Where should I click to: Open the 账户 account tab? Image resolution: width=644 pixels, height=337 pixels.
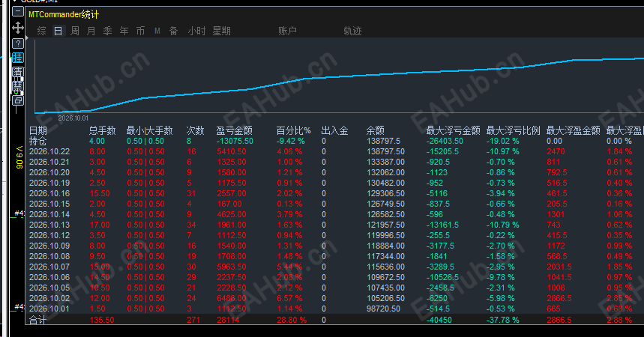(287, 31)
